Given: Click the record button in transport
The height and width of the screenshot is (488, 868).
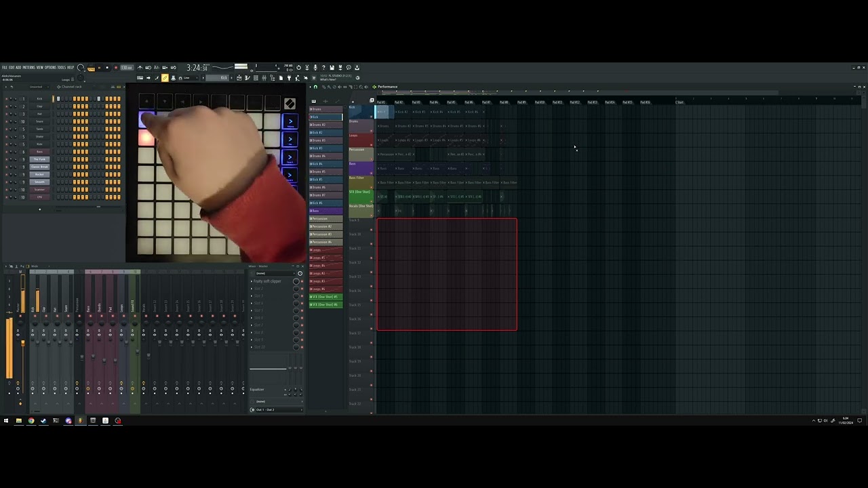Looking at the screenshot, I should pos(115,67).
